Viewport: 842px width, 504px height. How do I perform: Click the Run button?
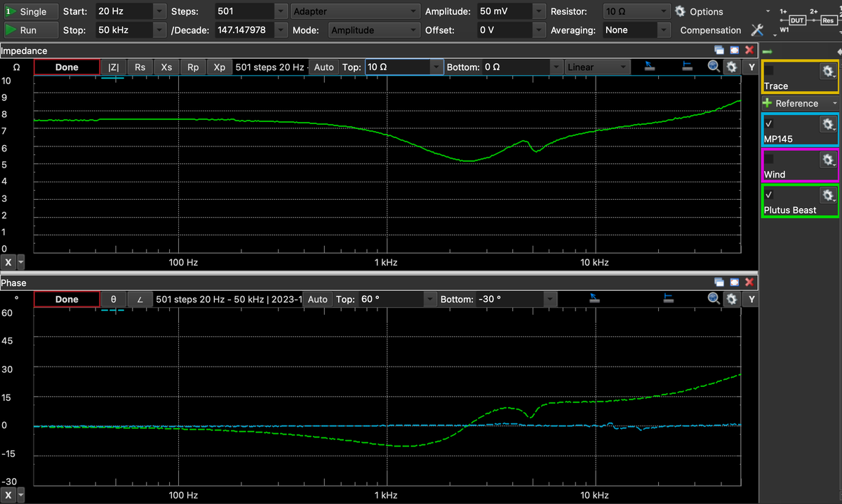30,30
